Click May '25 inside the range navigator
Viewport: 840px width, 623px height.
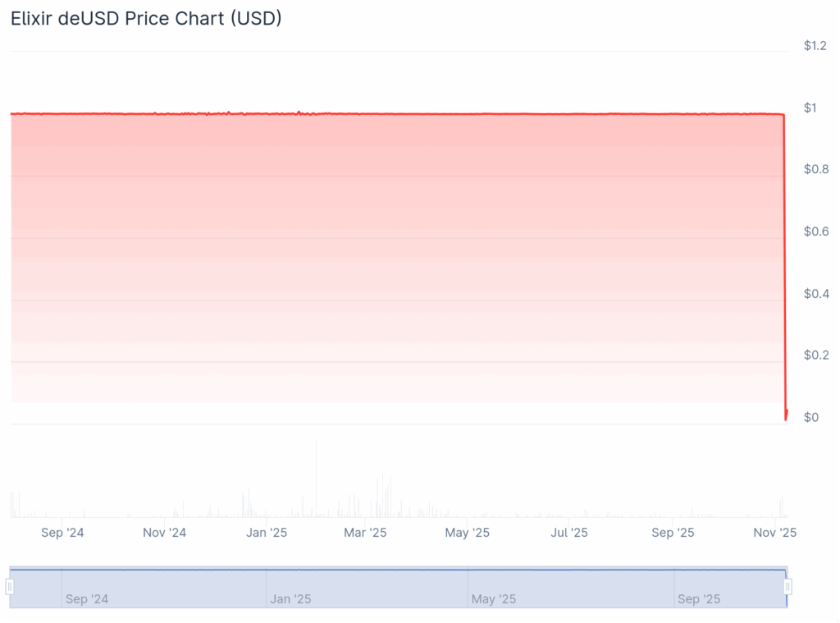(493, 599)
